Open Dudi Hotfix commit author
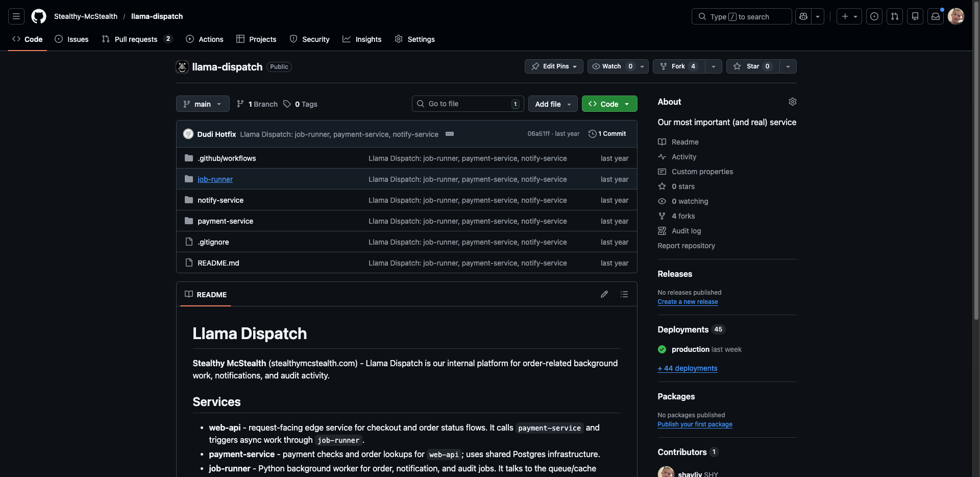The width and height of the screenshot is (980, 477). pos(216,134)
